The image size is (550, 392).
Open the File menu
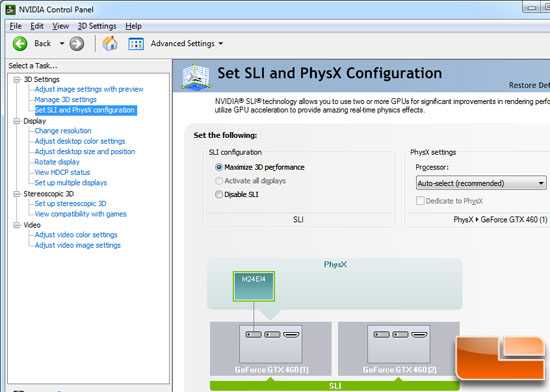click(15, 26)
